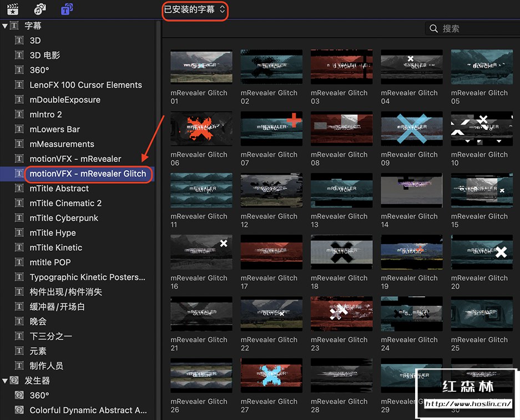Select the 字幕 root category

pyautogui.click(x=33, y=26)
